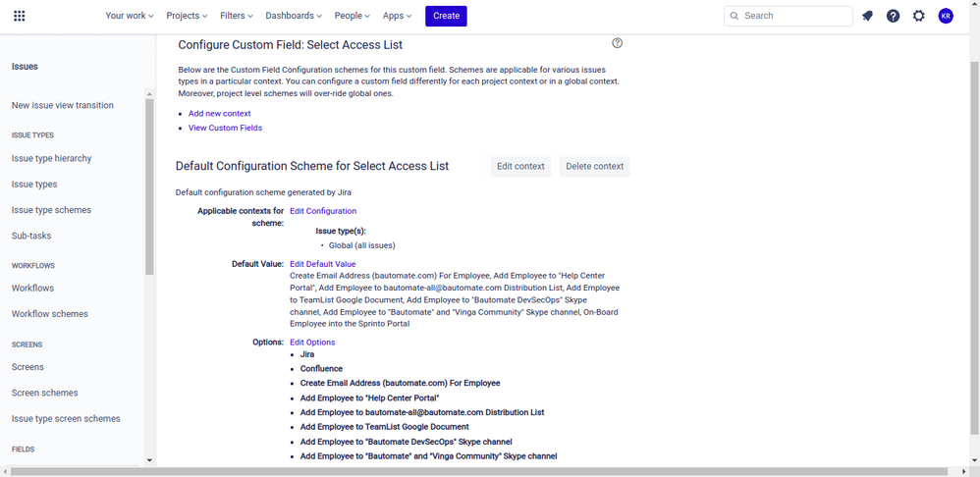Click the Jira option text
Screen dimensions: 980x477
307,354
